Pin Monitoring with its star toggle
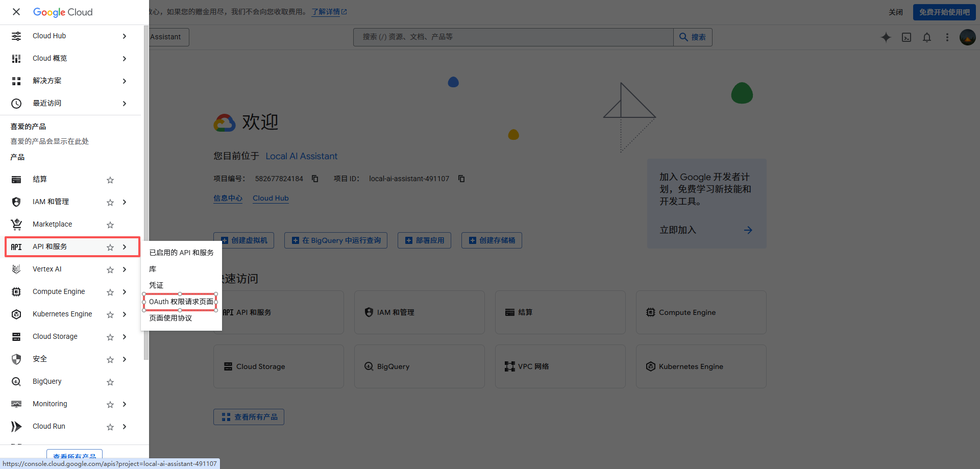The image size is (980, 469). point(110,405)
